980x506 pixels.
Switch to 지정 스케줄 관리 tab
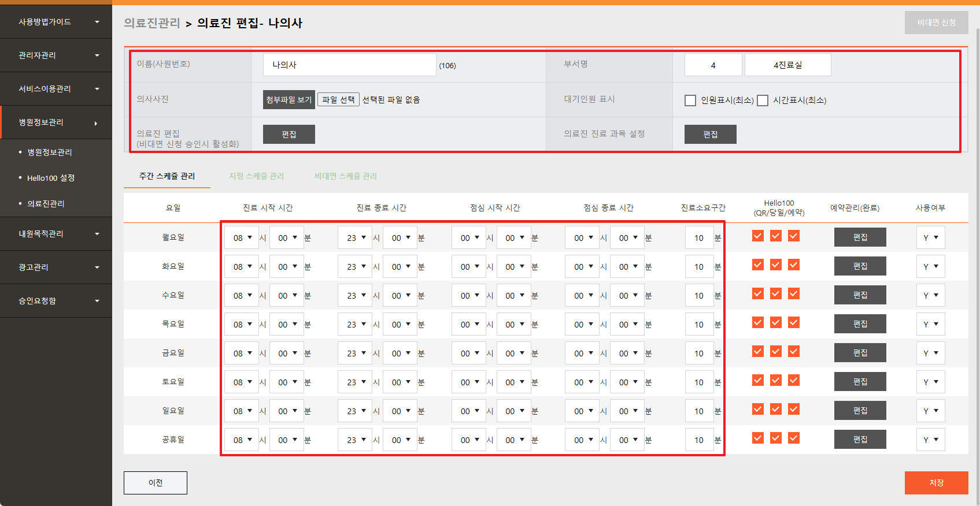(256, 176)
